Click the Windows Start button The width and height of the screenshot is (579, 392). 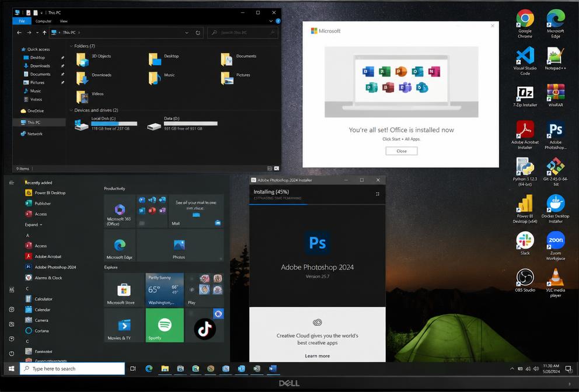tap(12, 369)
